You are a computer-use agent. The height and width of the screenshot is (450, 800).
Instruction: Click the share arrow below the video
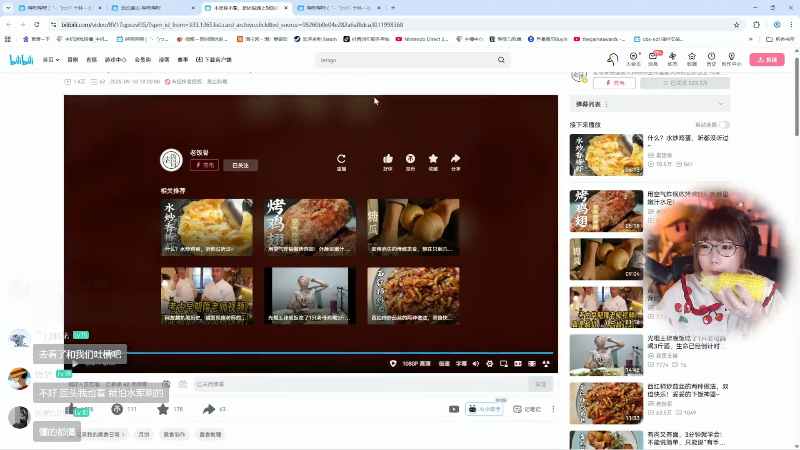coord(209,409)
